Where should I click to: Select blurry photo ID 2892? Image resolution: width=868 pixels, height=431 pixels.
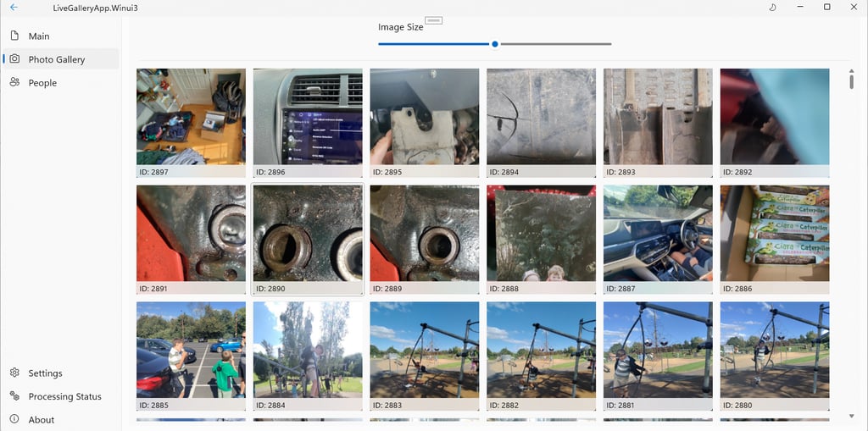pyautogui.click(x=775, y=123)
